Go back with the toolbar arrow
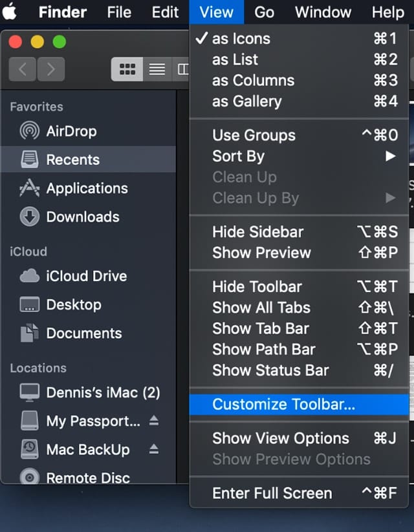414x532 pixels. (x=23, y=69)
